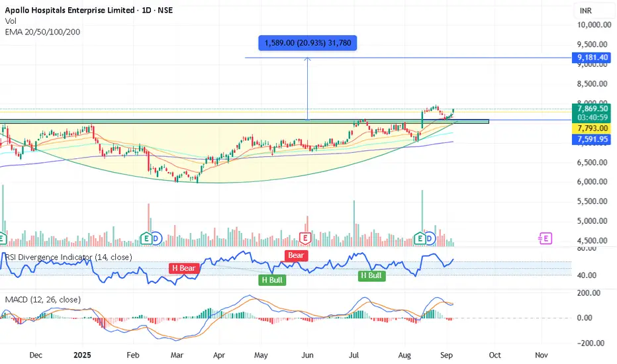617x364 pixels.
Task: Select the MACD (12, 26, close) legend
Action: tap(43, 299)
